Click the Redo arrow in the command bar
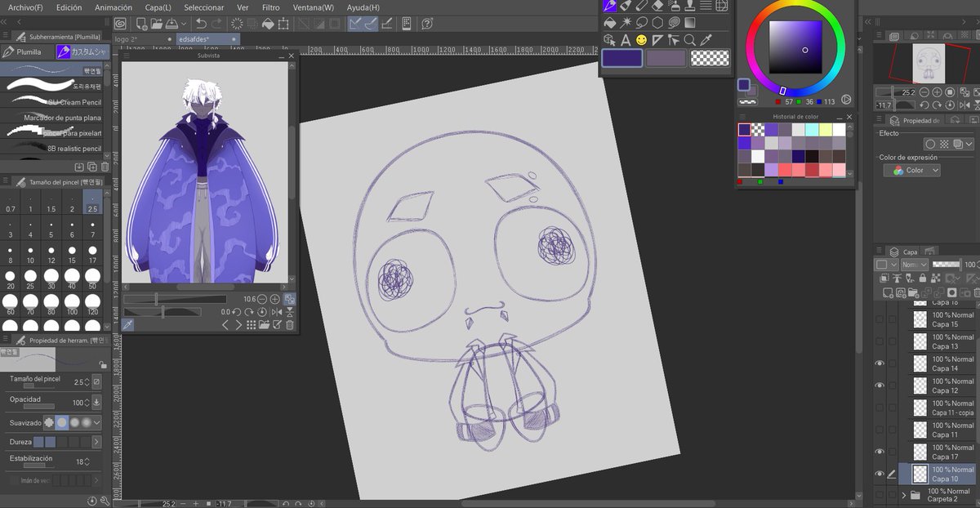 pos(218,24)
